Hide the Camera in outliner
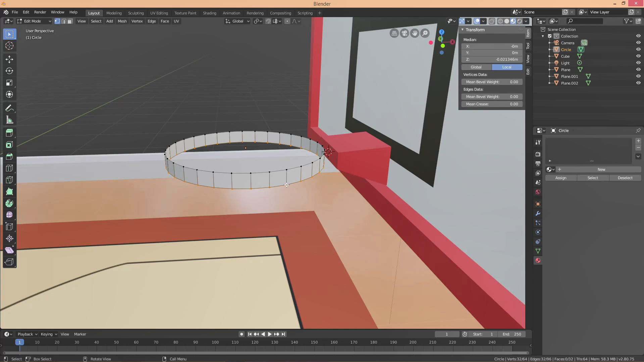The width and height of the screenshot is (644, 362). (638, 43)
